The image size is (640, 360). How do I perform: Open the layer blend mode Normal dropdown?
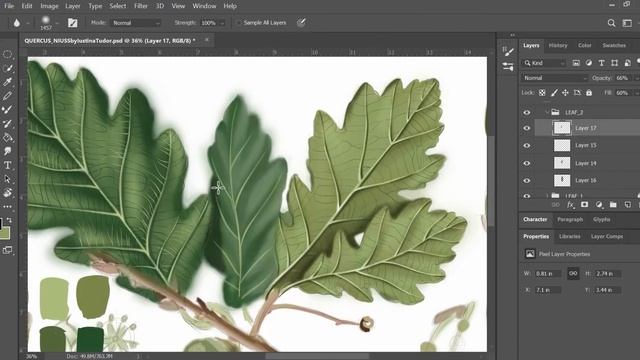[554, 78]
